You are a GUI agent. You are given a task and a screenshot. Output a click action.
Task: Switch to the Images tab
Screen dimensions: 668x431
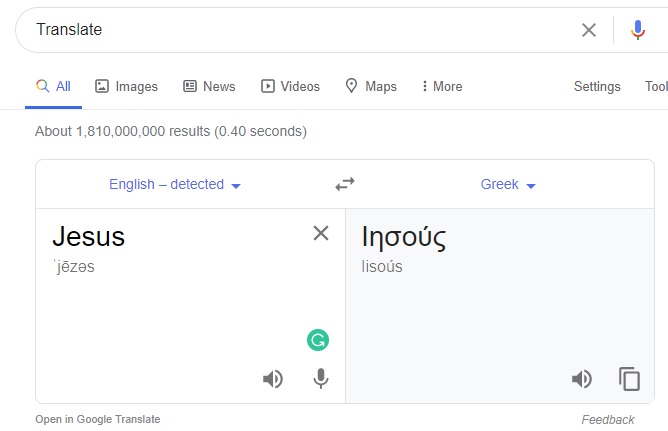pos(126,87)
